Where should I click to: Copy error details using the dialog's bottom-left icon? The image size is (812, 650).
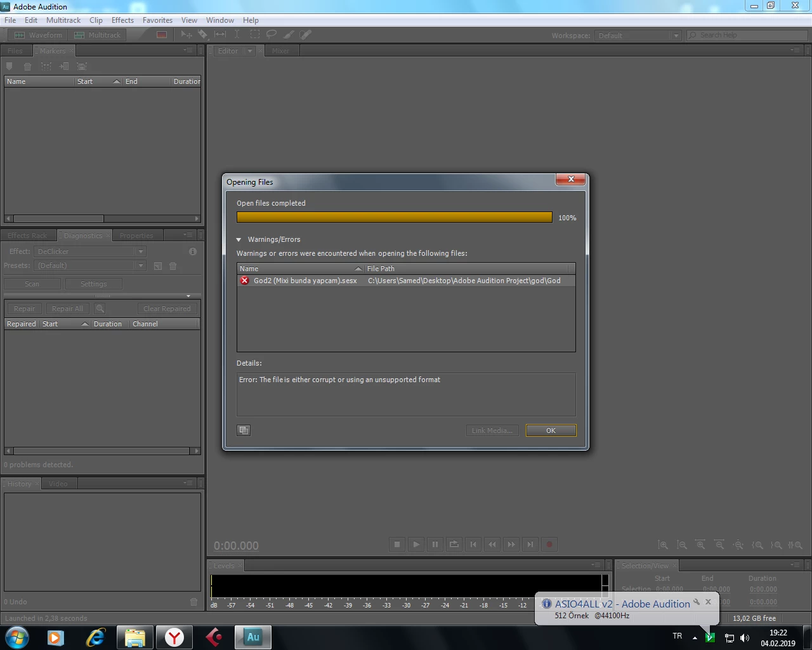(244, 430)
